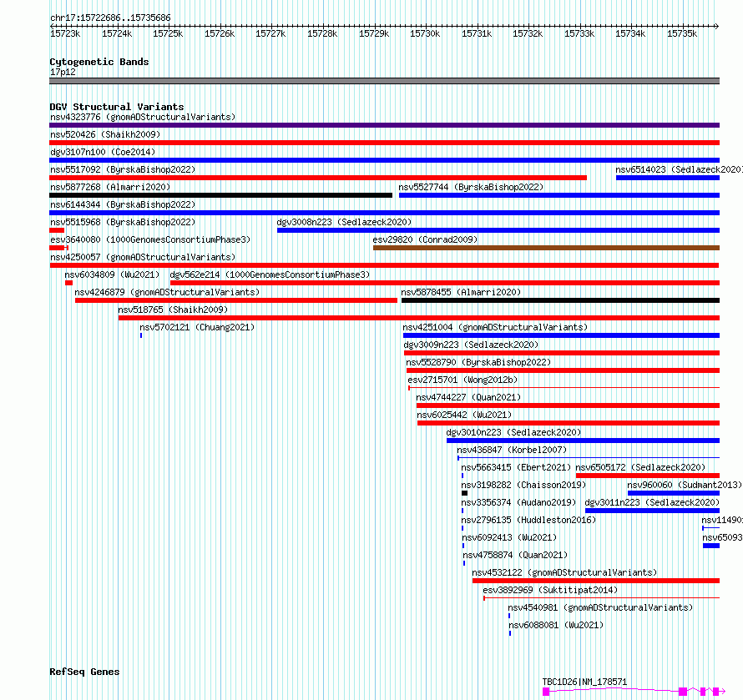Click the blue nsv65093 bar at right edge
Screen dimensions: 743x700
click(711, 546)
